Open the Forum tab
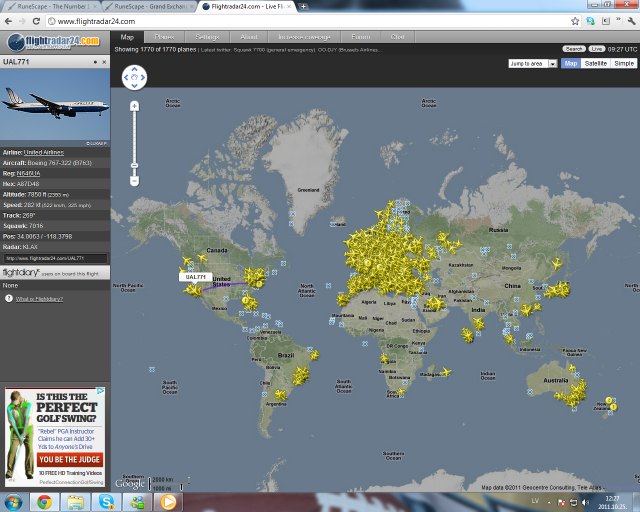 [x=360, y=37]
